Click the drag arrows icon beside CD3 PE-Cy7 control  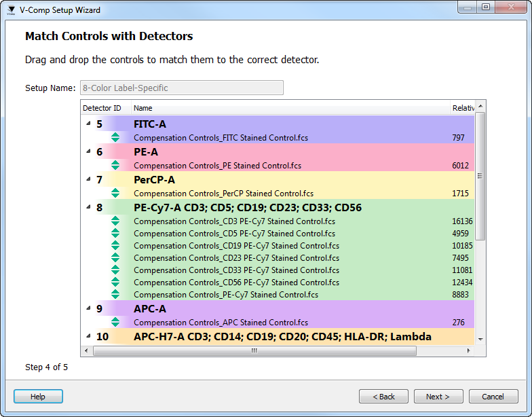tap(115, 221)
